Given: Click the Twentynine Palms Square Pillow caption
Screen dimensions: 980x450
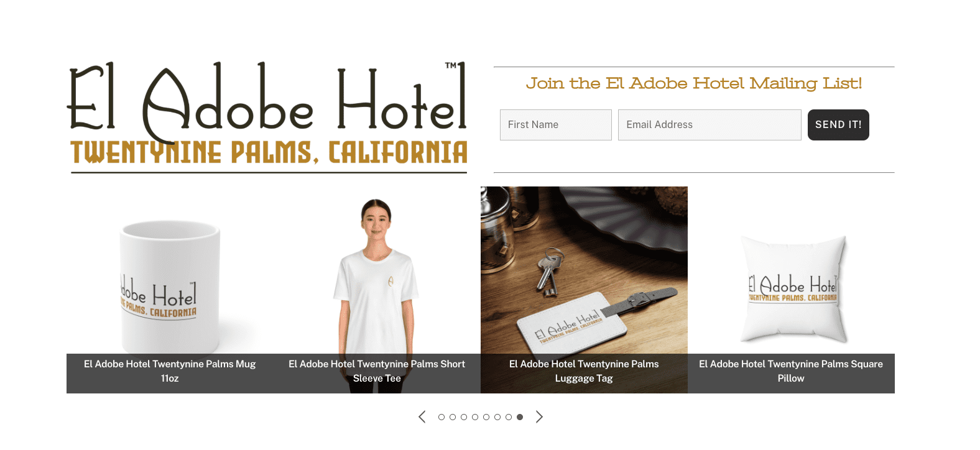Looking at the screenshot, I should (791, 371).
